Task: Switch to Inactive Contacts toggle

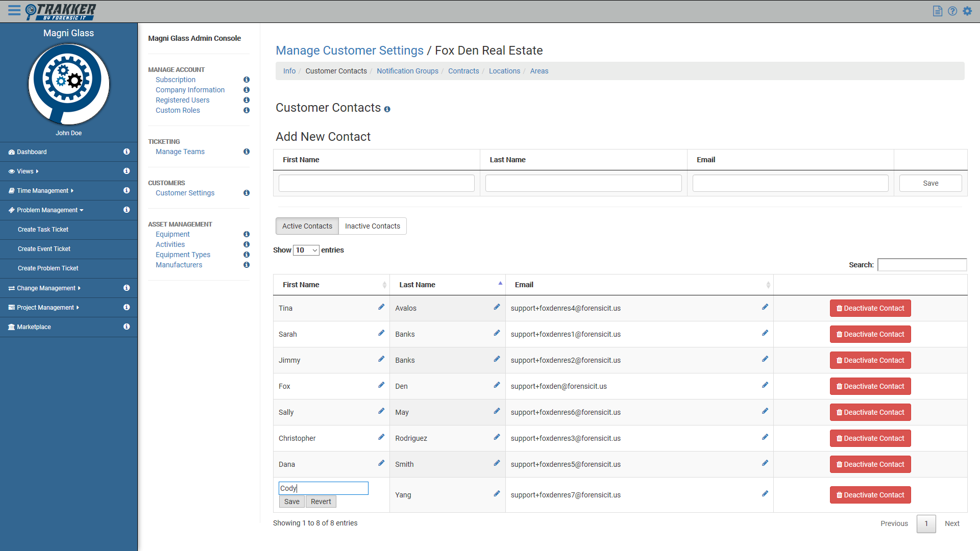Action: coord(372,226)
